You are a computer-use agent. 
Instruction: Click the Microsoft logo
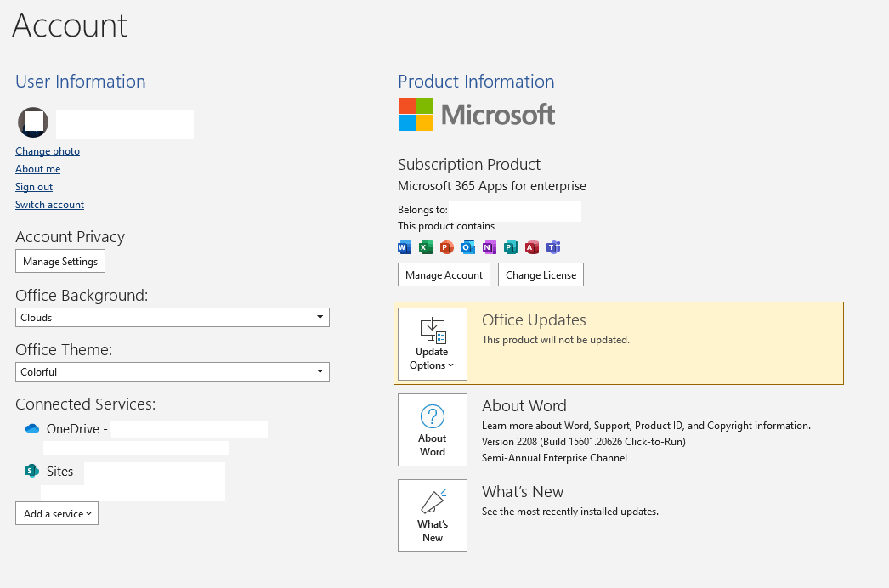(x=477, y=115)
